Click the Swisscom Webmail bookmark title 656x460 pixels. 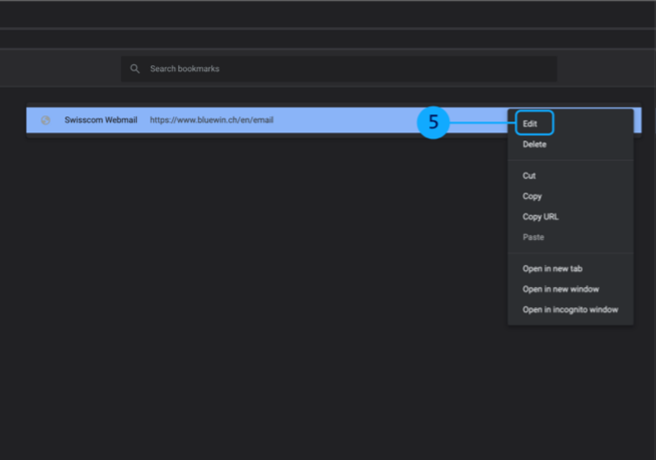tap(101, 120)
